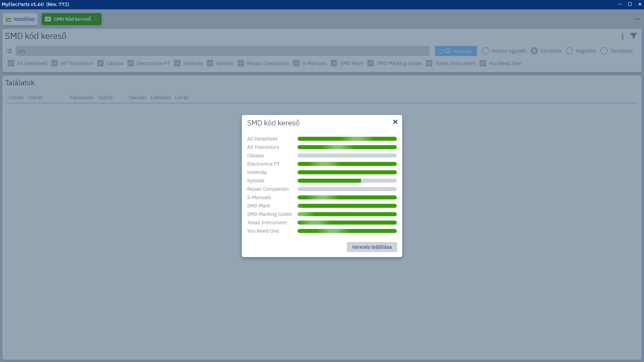This screenshot has height=362, width=644.
Task: Click the list icon beside search field
Action: tap(9, 51)
